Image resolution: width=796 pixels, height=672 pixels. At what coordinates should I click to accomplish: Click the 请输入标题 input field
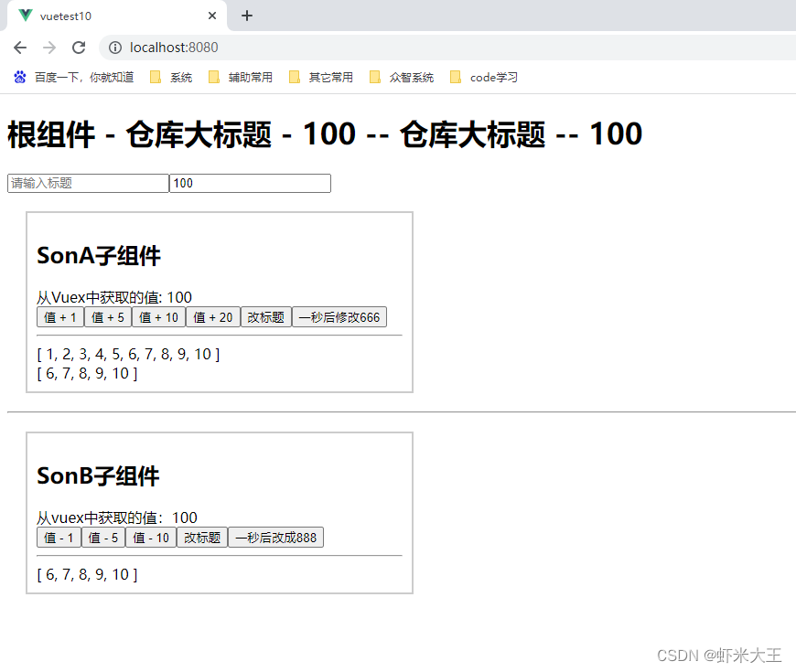click(87, 183)
